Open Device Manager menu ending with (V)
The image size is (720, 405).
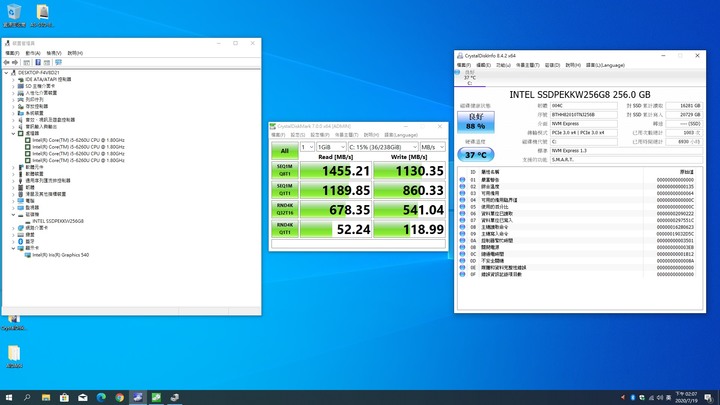click(x=54, y=53)
